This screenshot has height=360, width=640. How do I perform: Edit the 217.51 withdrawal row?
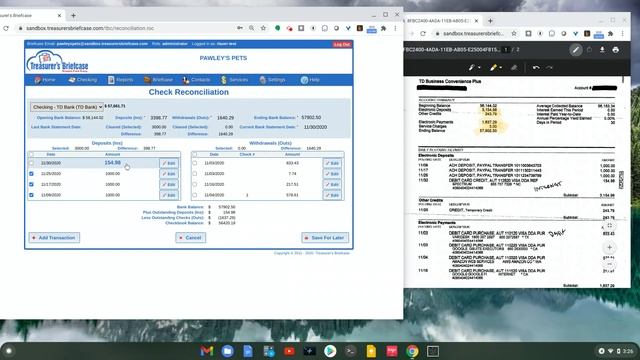(332, 184)
